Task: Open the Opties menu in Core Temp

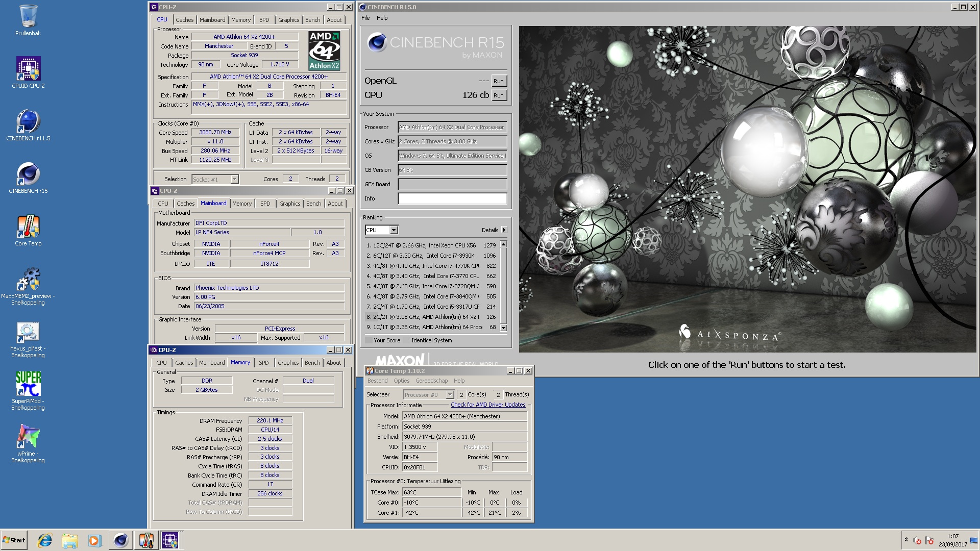Action: pos(402,381)
